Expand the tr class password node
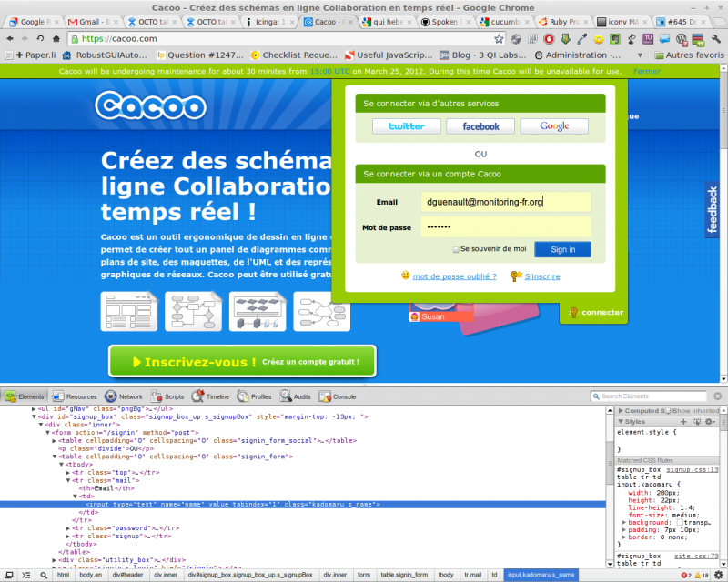This screenshot has width=728, height=582. pyautogui.click(x=67, y=528)
